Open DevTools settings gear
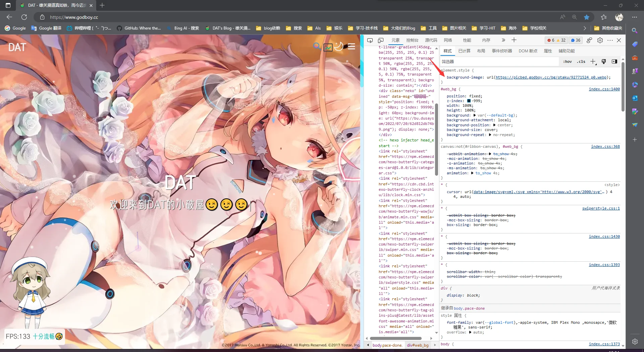 click(600, 40)
